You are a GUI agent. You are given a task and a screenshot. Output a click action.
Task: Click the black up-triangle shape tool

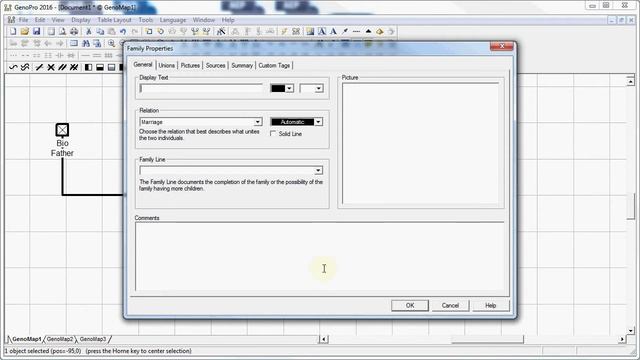click(368, 31)
